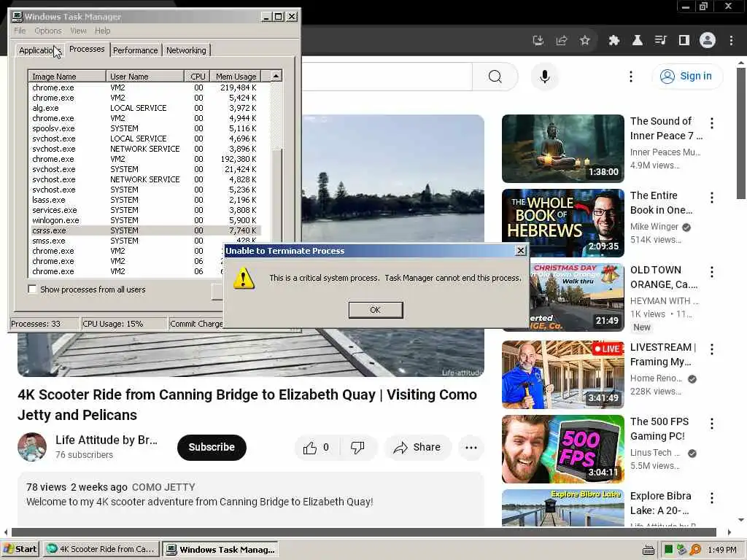The height and width of the screenshot is (560, 747).
Task: Click the YouTube search magnifier icon
Action: pos(495,76)
